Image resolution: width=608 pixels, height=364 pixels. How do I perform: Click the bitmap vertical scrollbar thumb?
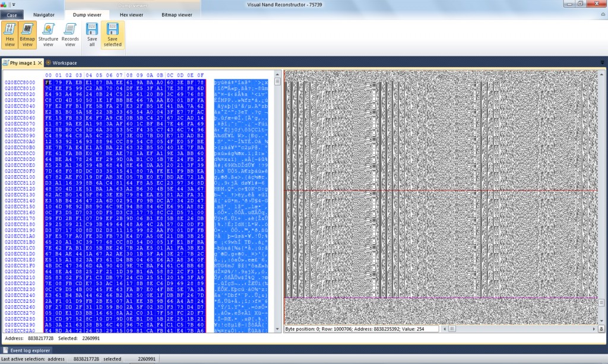[x=601, y=303]
